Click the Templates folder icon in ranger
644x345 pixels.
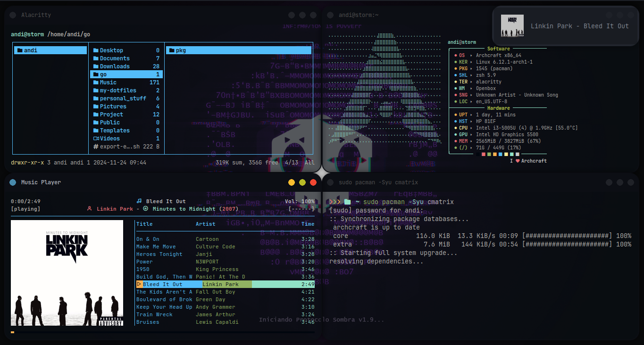(x=96, y=131)
